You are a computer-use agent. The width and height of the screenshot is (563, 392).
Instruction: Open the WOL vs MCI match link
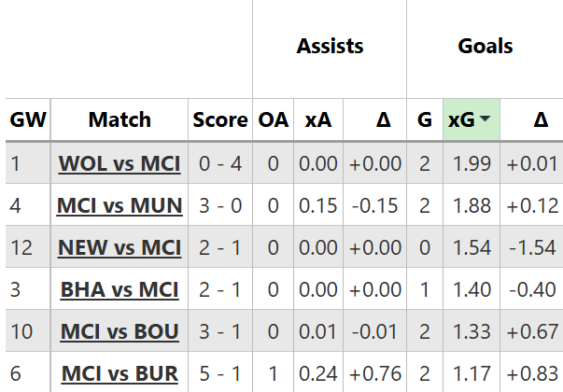[120, 163]
